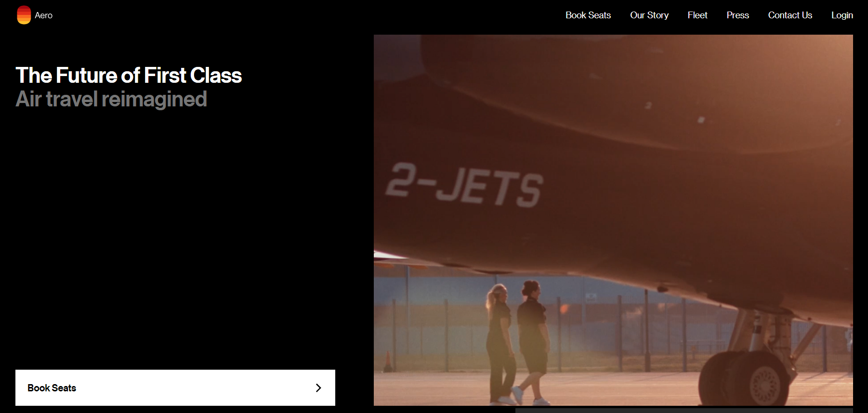
Task: Click the jet engine at image top
Action: [x=636, y=91]
